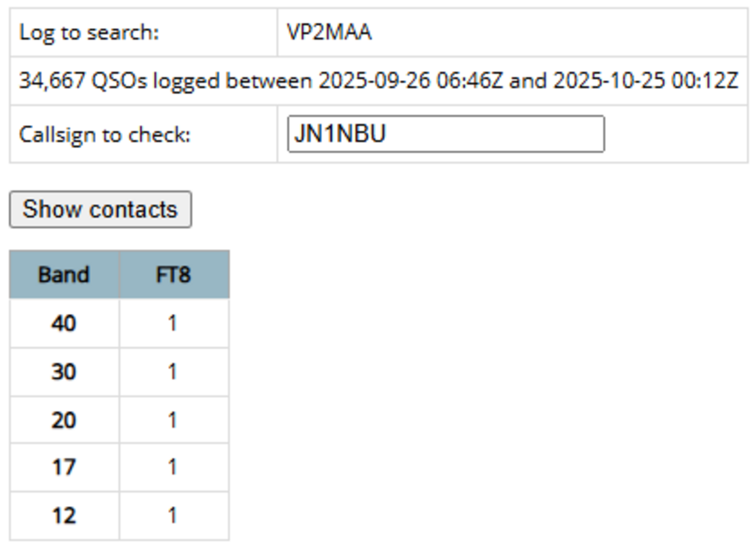Viewport: 756px width, 550px height.
Task: Select the 30 band cell
Action: [x=64, y=371]
